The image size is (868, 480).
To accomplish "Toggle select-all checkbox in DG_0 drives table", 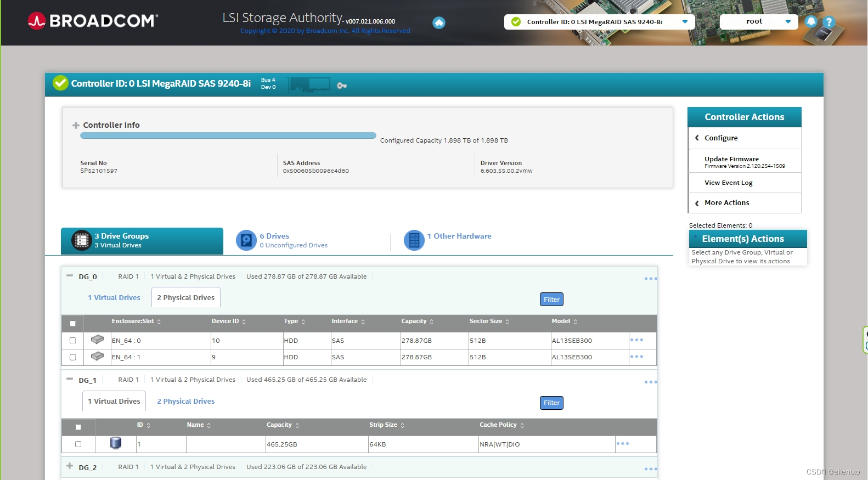I will coord(72,324).
